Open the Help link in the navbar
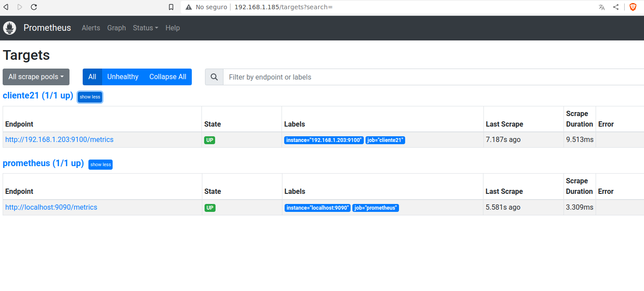Viewport: 644px width, 291px height. tap(172, 28)
